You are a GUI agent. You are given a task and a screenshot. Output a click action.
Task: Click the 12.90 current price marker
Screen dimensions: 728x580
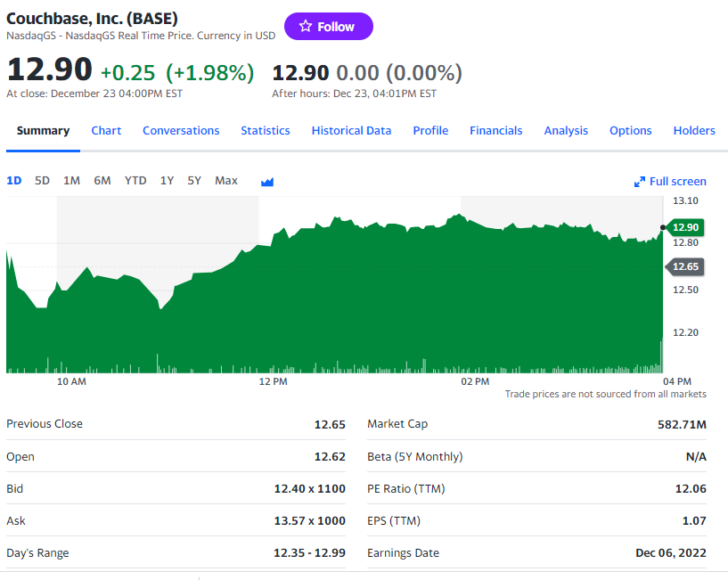685,227
